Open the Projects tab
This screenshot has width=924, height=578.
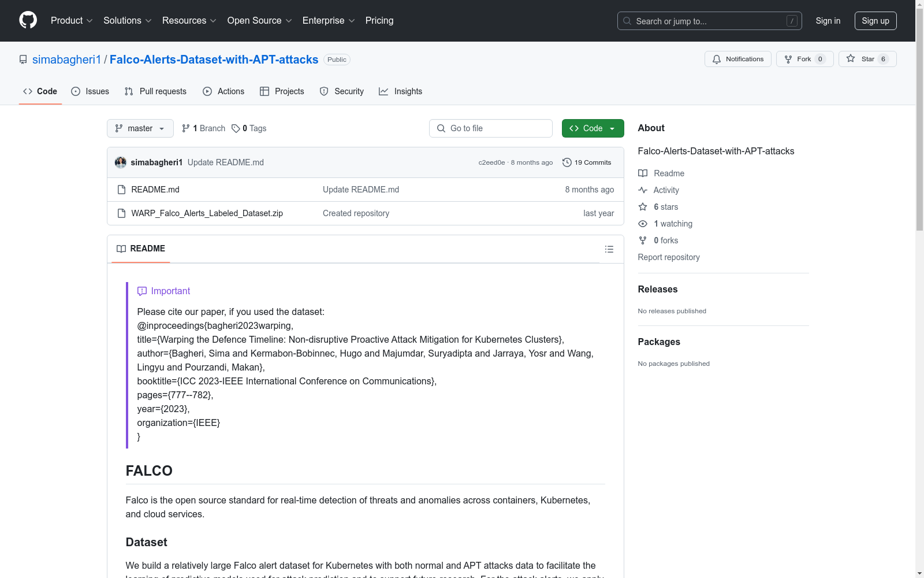coord(282,91)
